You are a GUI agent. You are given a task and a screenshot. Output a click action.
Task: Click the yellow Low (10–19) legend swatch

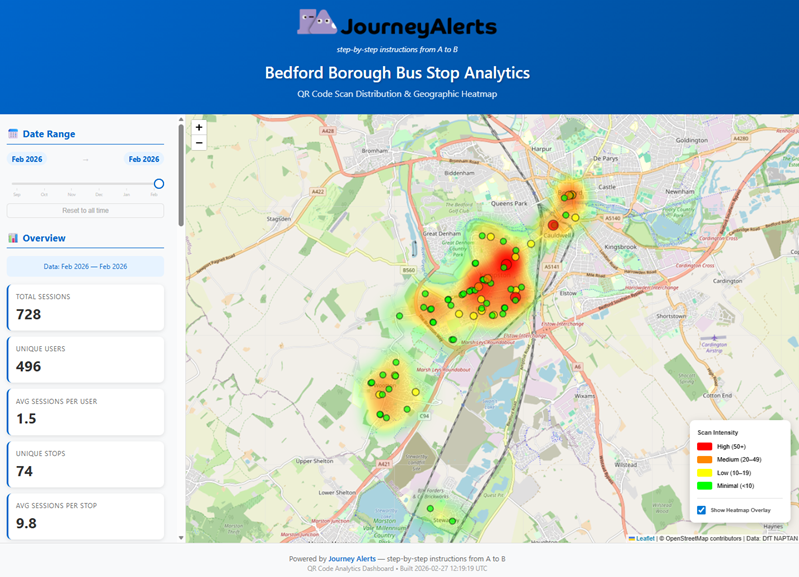click(x=704, y=473)
